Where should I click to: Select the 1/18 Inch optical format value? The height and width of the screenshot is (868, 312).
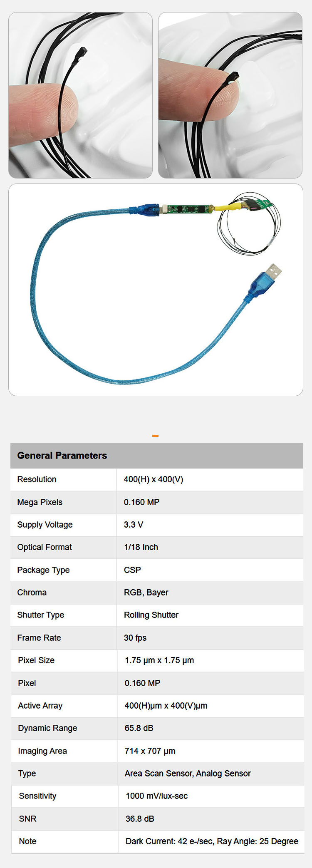click(x=141, y=547)
